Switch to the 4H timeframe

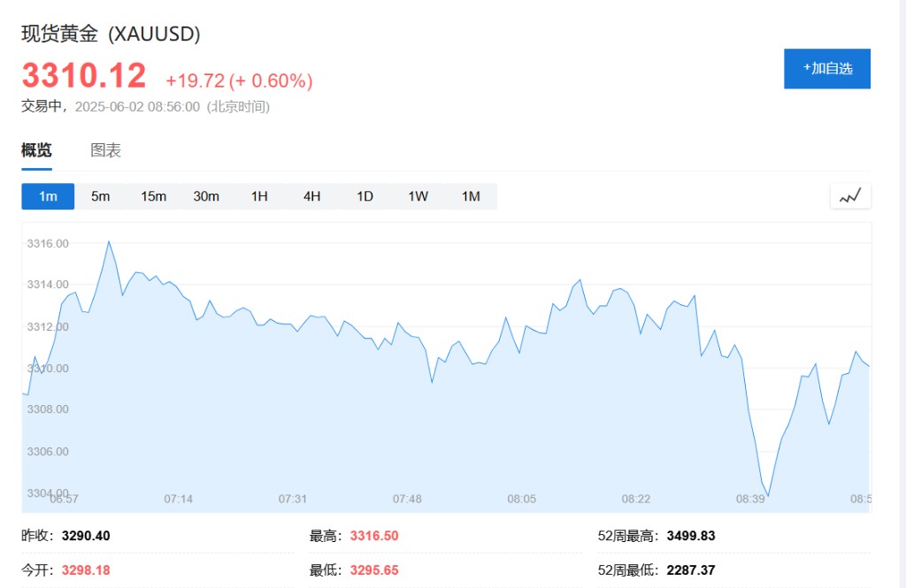[312, 196]
